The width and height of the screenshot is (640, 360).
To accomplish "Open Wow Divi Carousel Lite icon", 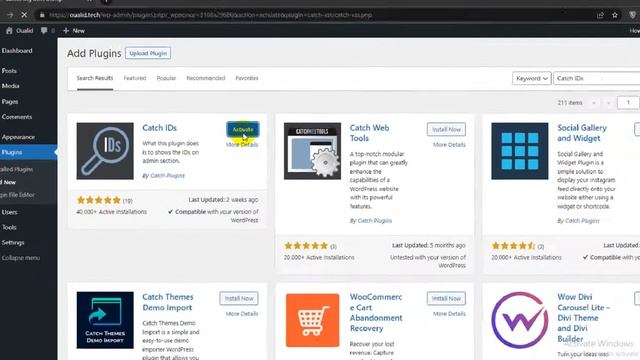I will click(x=520, y=320).
